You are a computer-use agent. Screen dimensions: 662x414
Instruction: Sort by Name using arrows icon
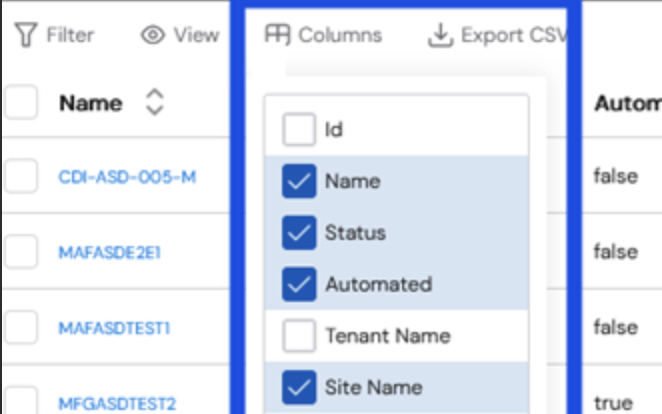[155, 102]
